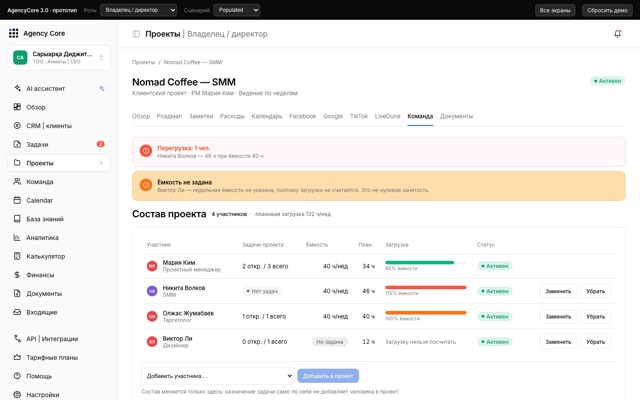The image size is (640, 400).
Task: Click the sparkle icon beside AI ассистент
Action: [x=102, y=88]
